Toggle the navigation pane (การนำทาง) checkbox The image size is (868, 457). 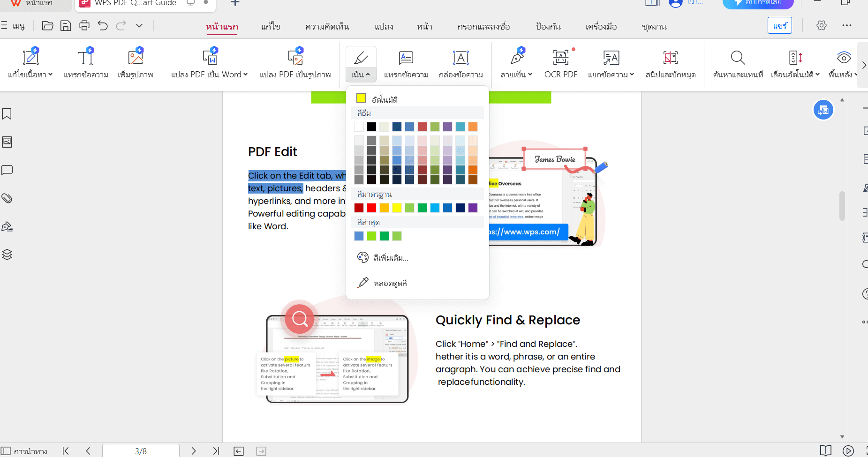point(6,451)
